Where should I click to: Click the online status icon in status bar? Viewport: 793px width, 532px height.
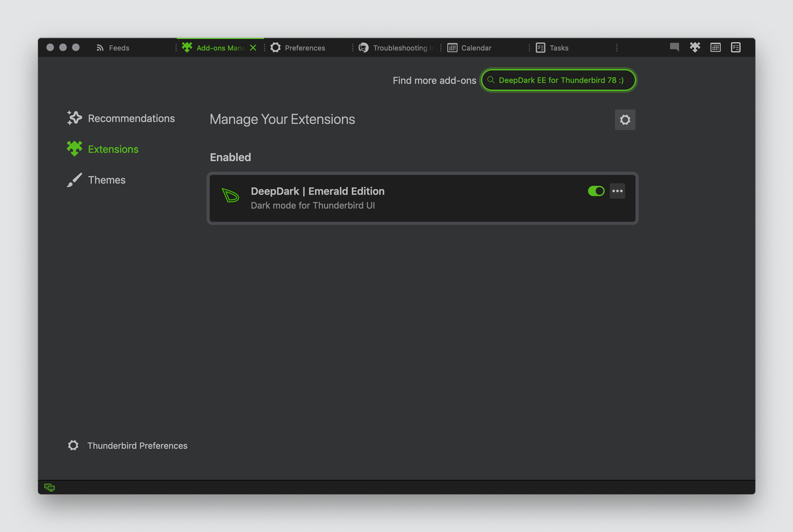(x=50, y=488)
